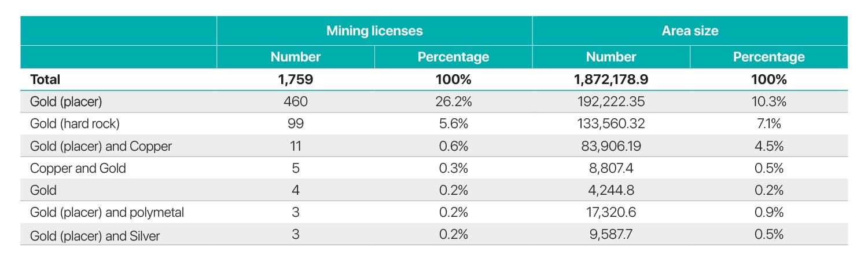Select the Number subheader under Mining licenses
The height and width of the screenshot is (262, 868).
pos(296,57)
